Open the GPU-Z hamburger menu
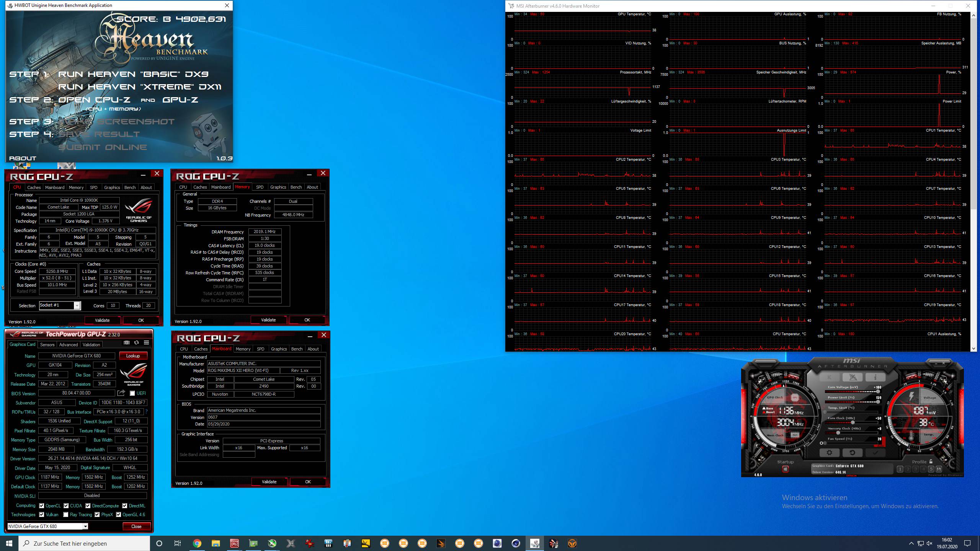This screenshot has height=551, width=980. coord(146,342)
